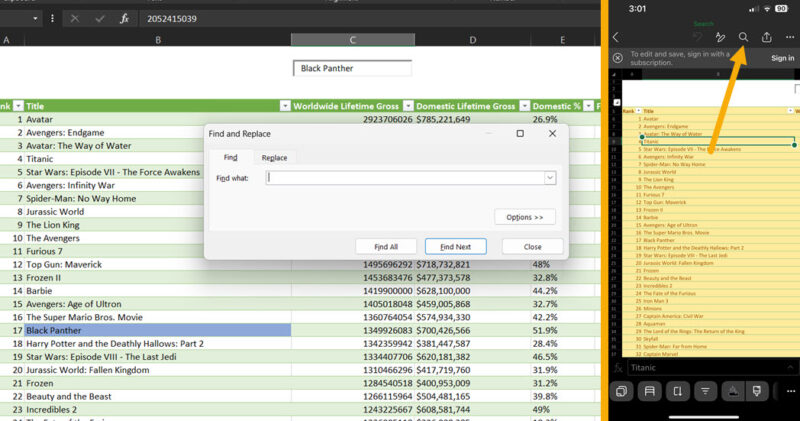Open the Rank filter dropdown in the mobile sheet

tap(638, 111)
